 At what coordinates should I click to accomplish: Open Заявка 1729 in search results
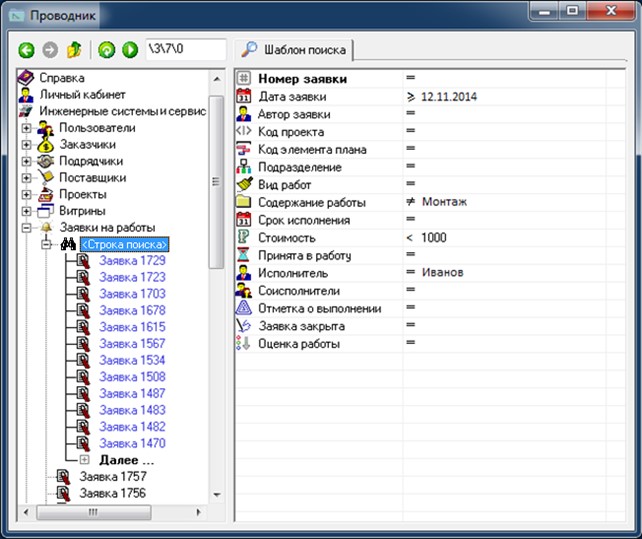(132, 260)
